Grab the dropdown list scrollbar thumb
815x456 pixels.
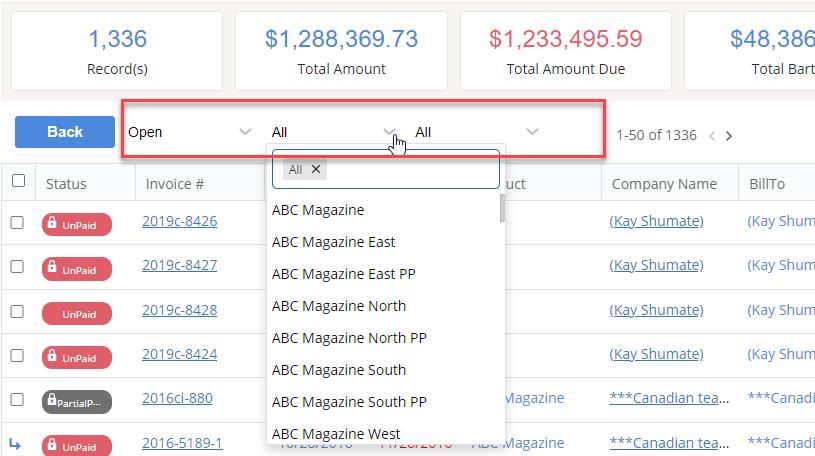click(502, 208)
